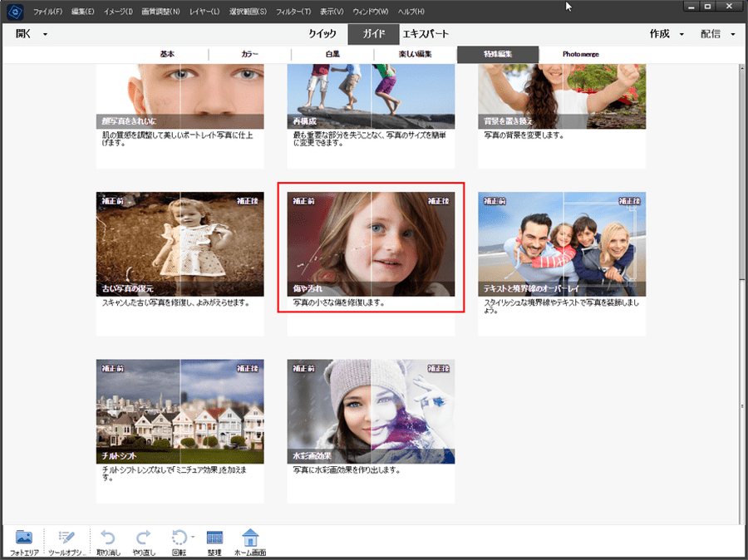The height and width of the screenshot is (560, 748).
Task: Expand the rotation direction dropdown arrow
Action: pyautogui.click(x=193, y=537)
